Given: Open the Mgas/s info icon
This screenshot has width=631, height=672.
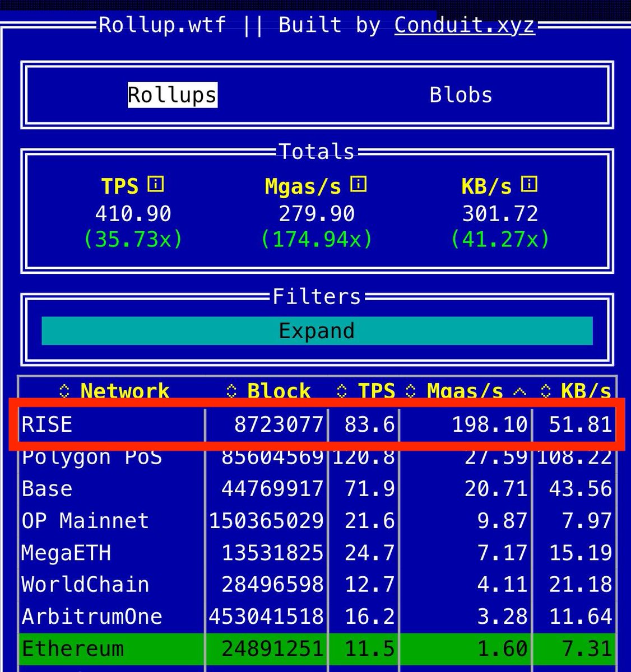Looking at the screenshot, I should coord(359,184).
